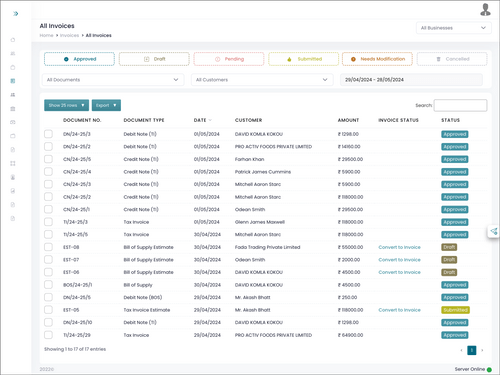The height and width of the screenshot is (375, 500).
Task: Filter by Cancelled status tab
Action: (x=452, y=59)
